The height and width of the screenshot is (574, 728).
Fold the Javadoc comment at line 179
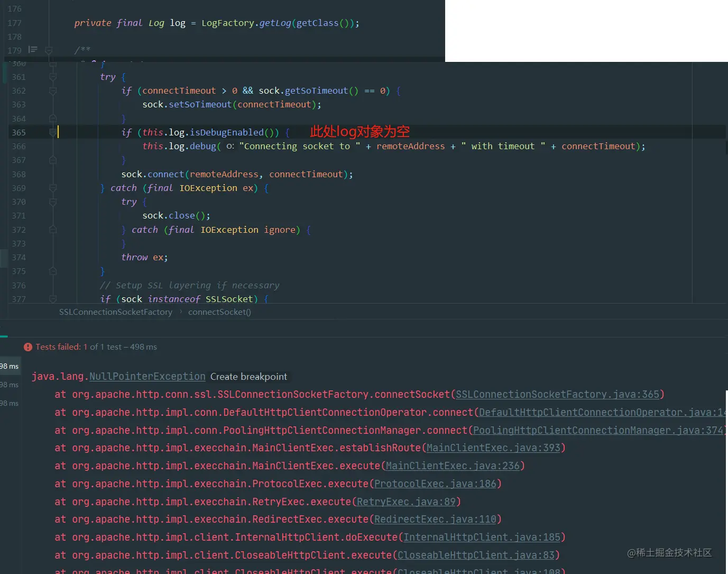pyautogui.click(x=49, y=50)
